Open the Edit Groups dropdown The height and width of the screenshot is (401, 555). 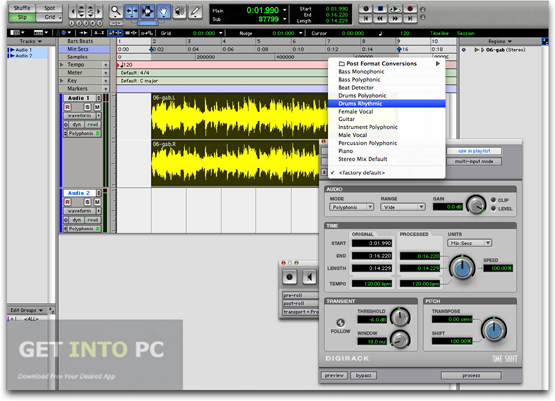pos(27,310)
